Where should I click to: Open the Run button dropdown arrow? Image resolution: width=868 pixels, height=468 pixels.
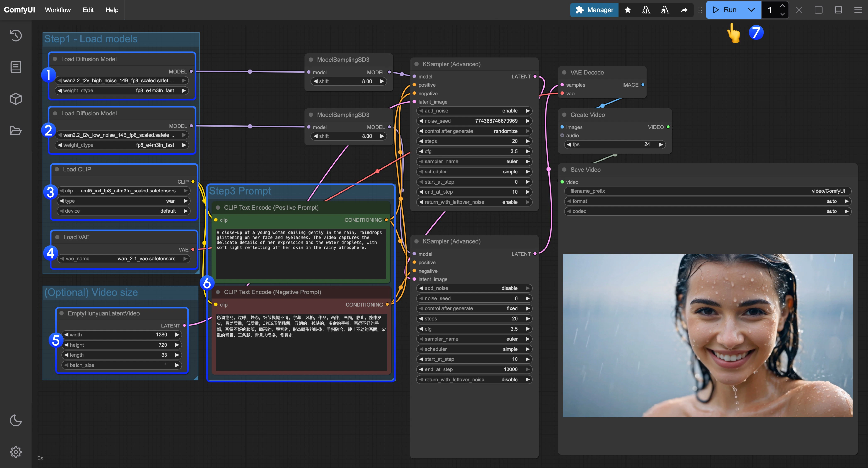(x=751, y=10)
